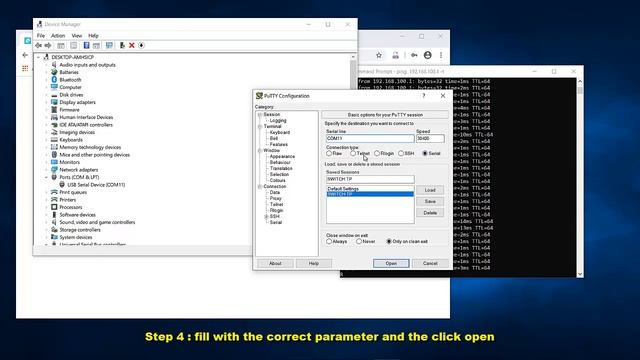Click key password icon in browser toolbar
Screen dimensions: 640x360
[414, 55]
